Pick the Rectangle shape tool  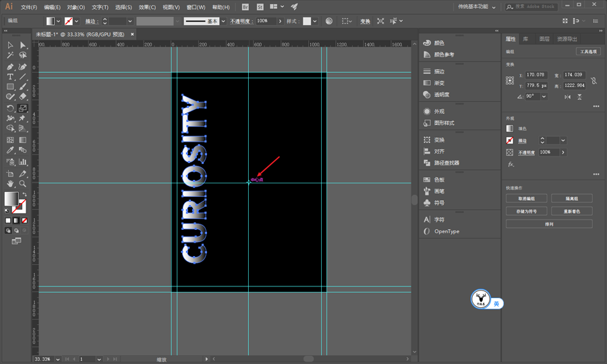(10, 87)
